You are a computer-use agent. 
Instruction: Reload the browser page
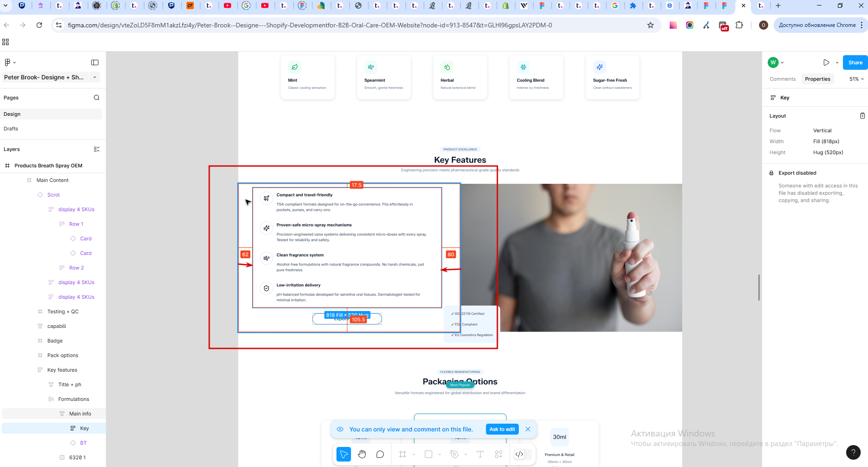tap(39, 25)
